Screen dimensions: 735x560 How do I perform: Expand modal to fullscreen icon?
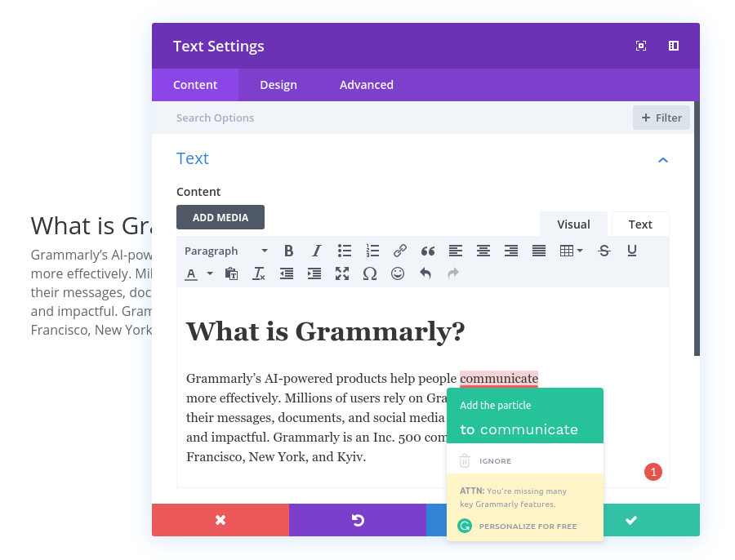[641, 46]
